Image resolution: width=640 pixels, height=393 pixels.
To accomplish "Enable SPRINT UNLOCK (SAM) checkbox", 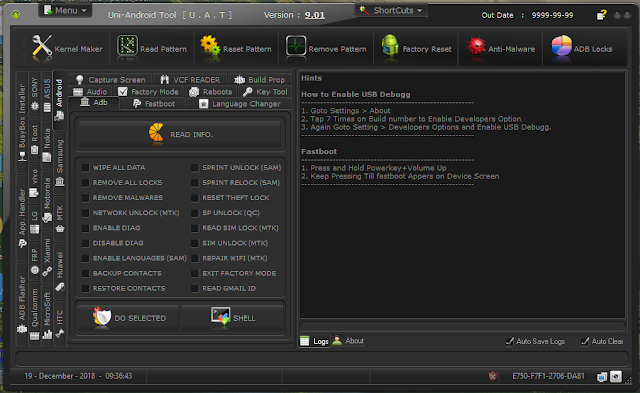I will 195,168.
